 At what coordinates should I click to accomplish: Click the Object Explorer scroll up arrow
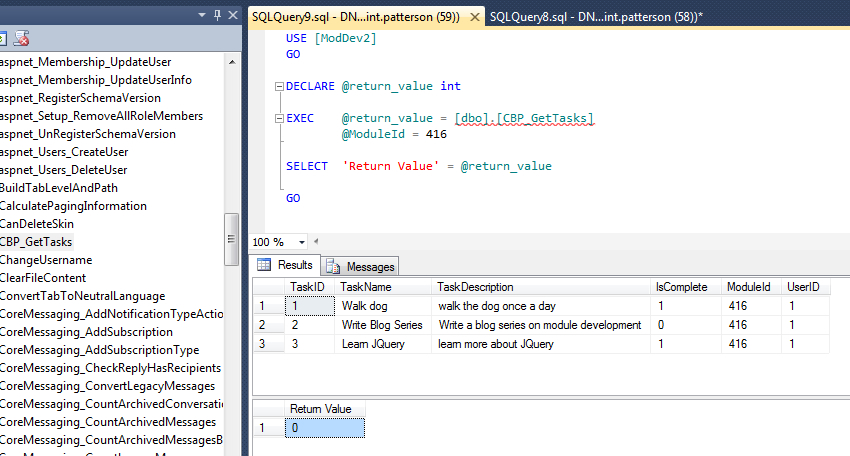click(x=232, y=62)
